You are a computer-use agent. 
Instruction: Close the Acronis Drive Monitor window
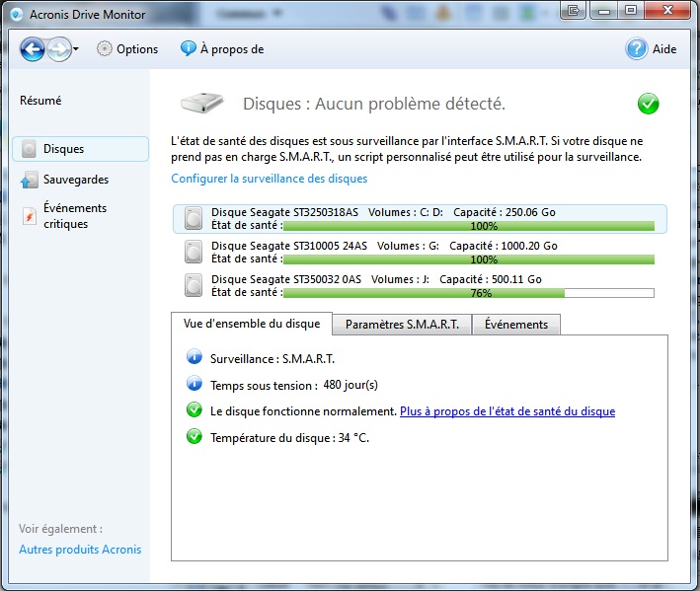tap(667, 10)
